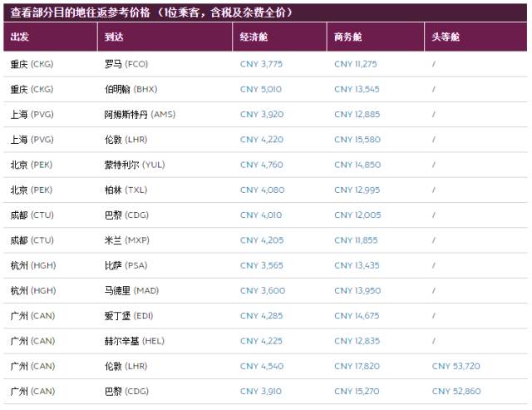
Task: Select economy fare CNY 5,010 to Birmingham
Action: 260,89
